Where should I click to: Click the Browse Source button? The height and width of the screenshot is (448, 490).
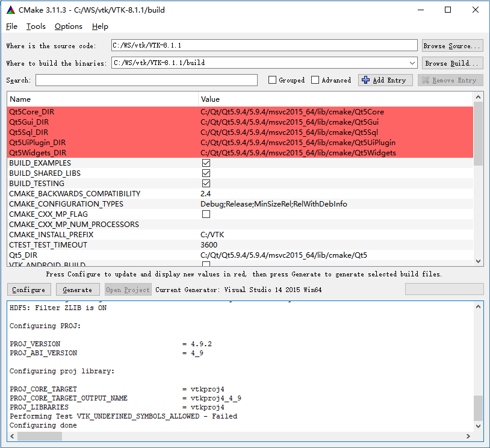(452, 46)
